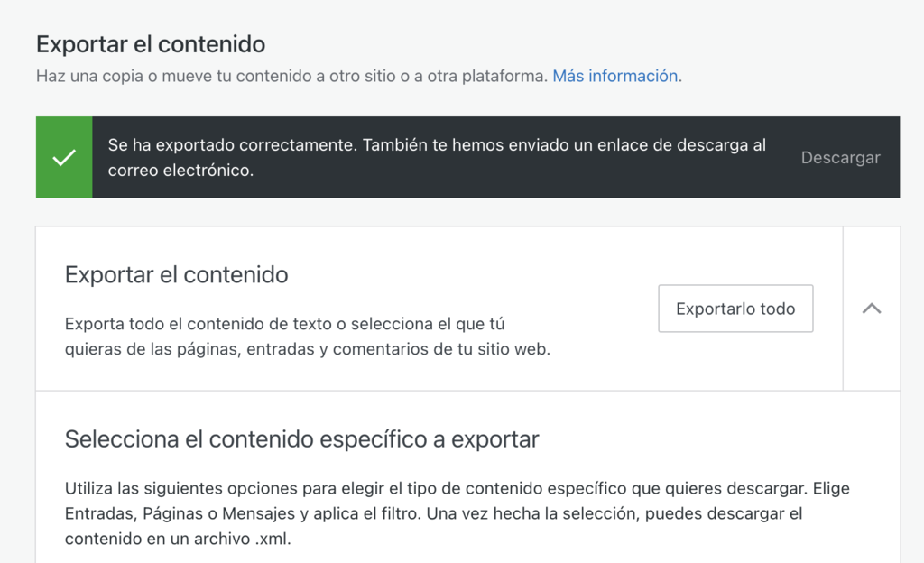This screenshot has height=563, width=924.
Task: Click the Exportarlo todo export action
Action: [735, 308]
